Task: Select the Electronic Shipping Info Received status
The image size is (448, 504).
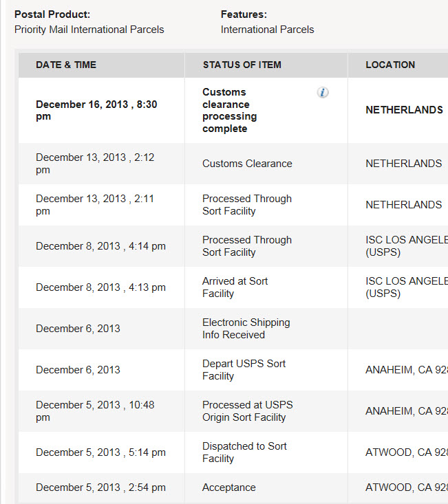Action: (x=246, y=329)
